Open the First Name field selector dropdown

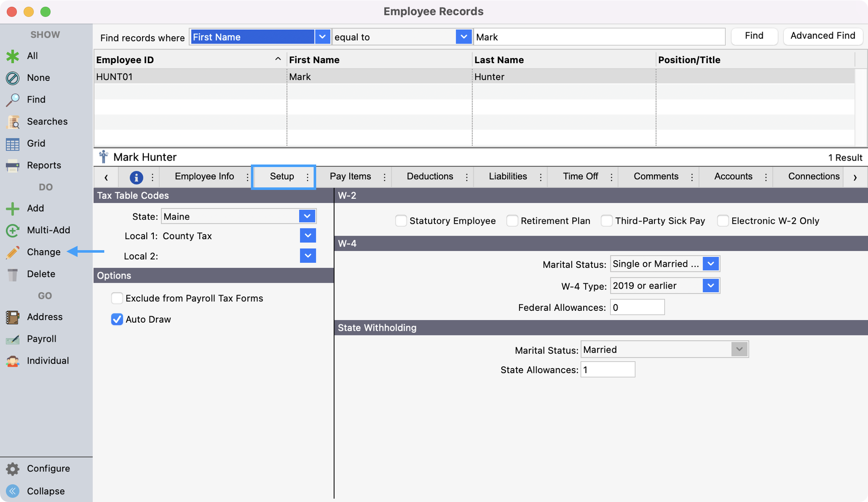point(322,37)
